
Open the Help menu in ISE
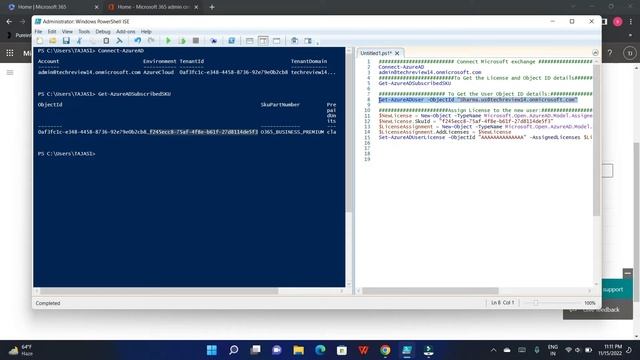click(146, 31)
